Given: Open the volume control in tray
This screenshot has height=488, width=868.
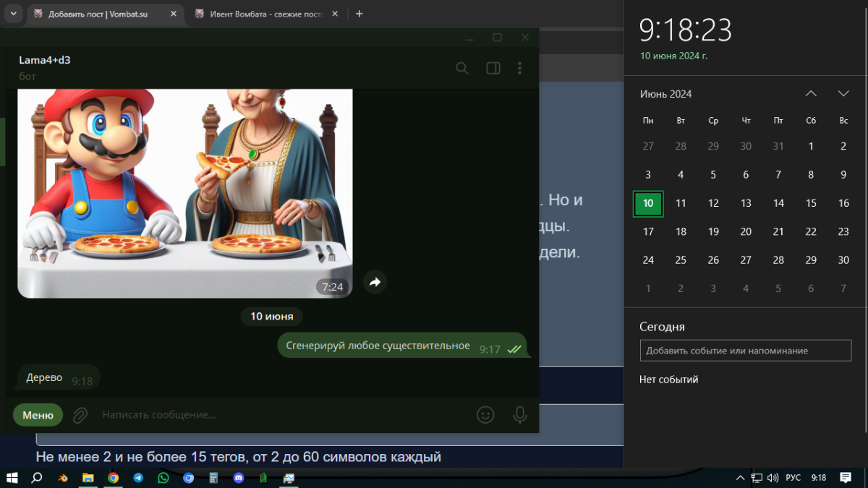Looking at the screenshot, I should [x=773, y=478].
